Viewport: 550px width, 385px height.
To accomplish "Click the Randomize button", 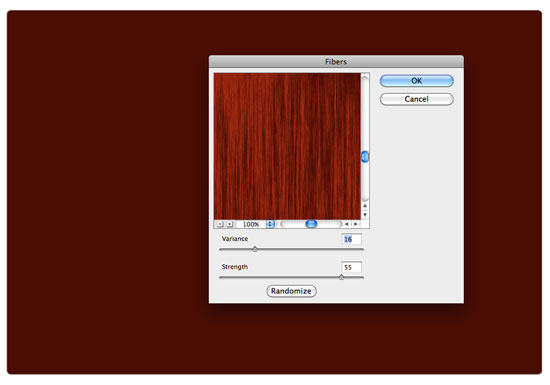I will [x=291, y=291].
